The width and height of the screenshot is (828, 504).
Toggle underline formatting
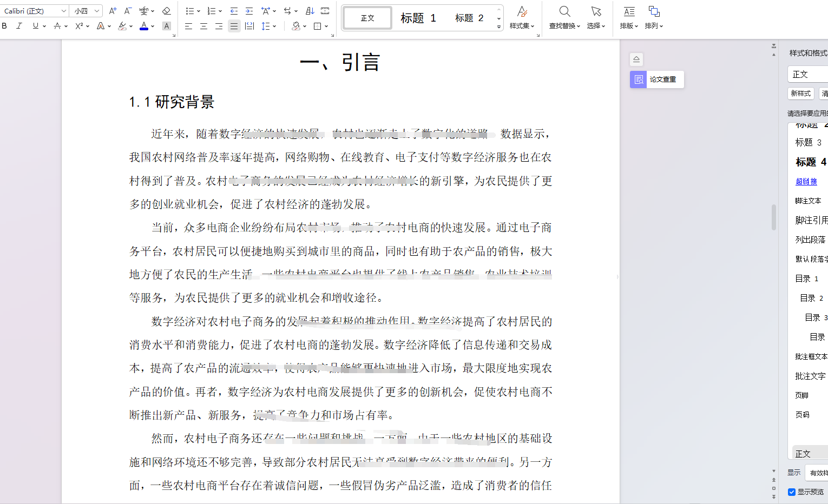[x=35, y=26]
